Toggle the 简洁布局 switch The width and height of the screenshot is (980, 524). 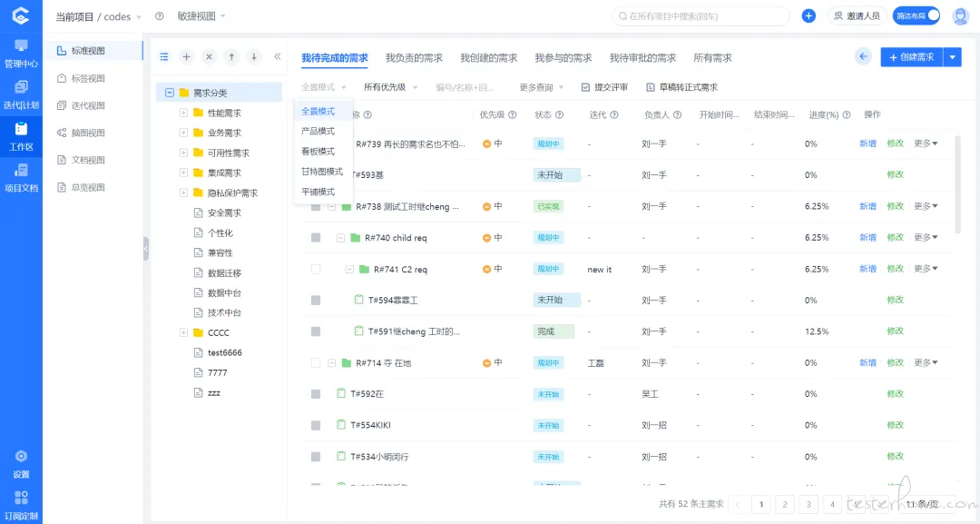coord(916,15)
